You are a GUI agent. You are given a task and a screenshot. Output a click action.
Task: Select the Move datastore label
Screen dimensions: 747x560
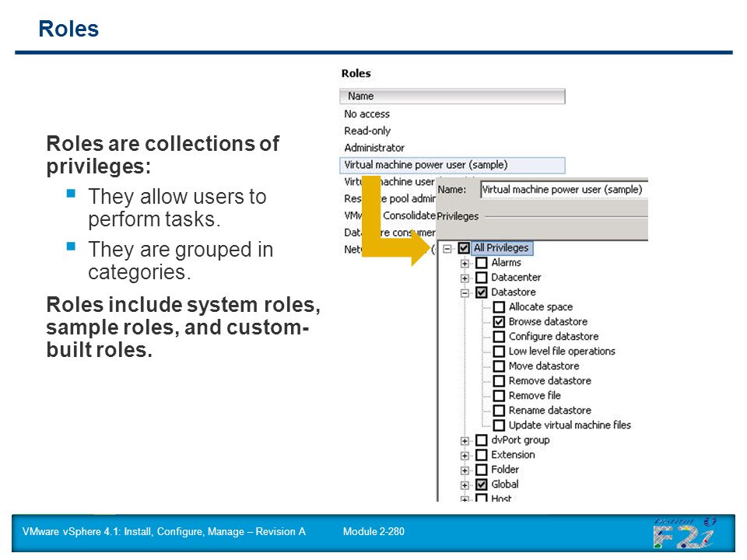point(544,366)
